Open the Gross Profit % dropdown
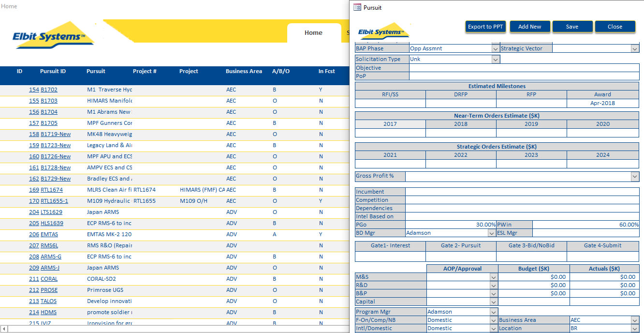This screenshot has height=333, width=644. point(635,176)
